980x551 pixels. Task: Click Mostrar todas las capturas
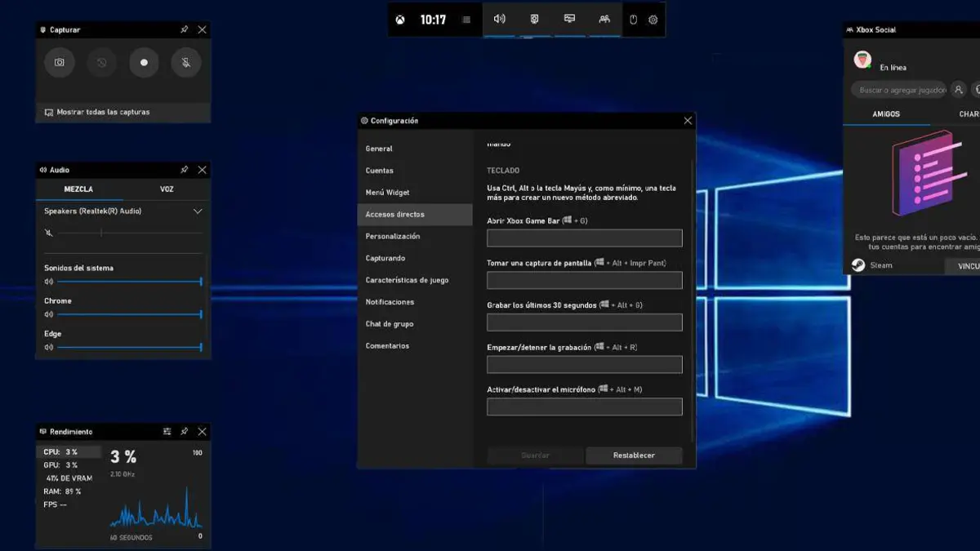click(103, 112)
